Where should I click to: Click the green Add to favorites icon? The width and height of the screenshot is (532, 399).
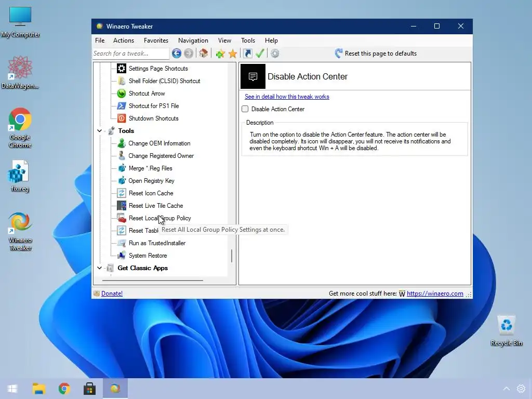pyautogui.click(x=220, y=54)
